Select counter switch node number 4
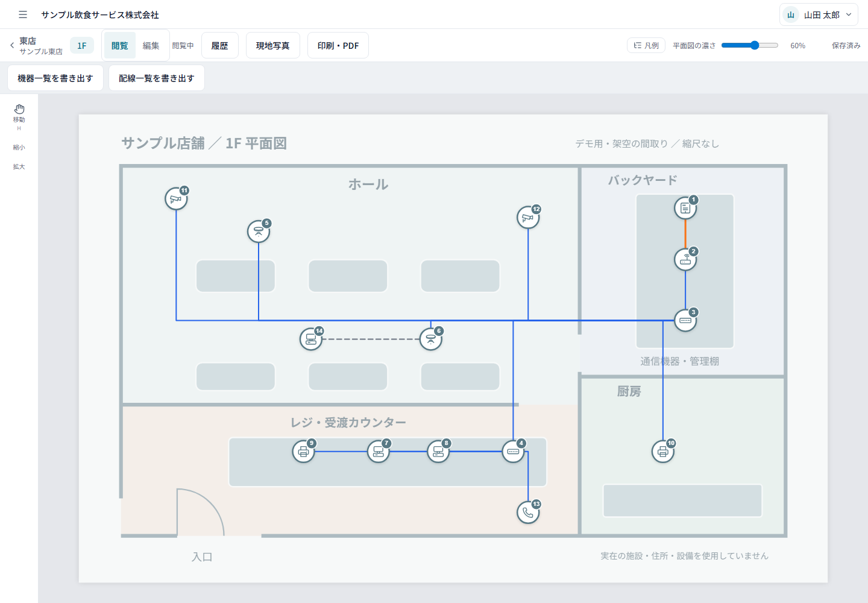 (513, 451)
